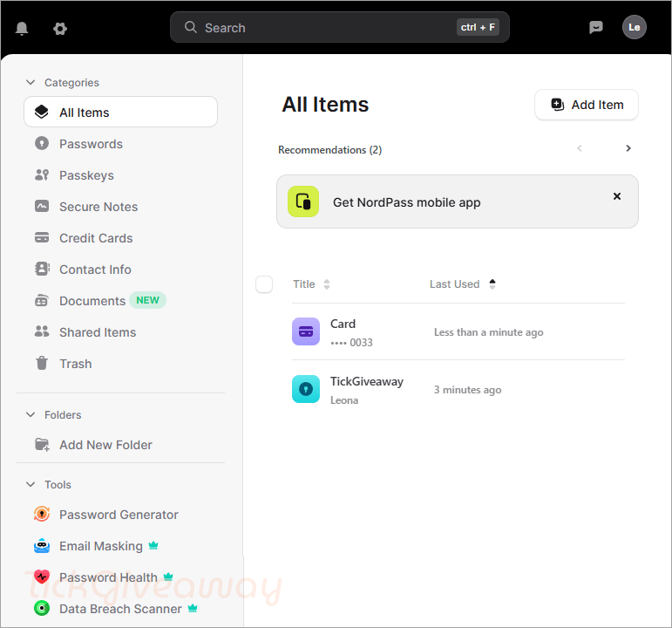Viewport: 672px width, 628px height.
Task: Collapse the Categories section
Action: [x=31, y=82]
